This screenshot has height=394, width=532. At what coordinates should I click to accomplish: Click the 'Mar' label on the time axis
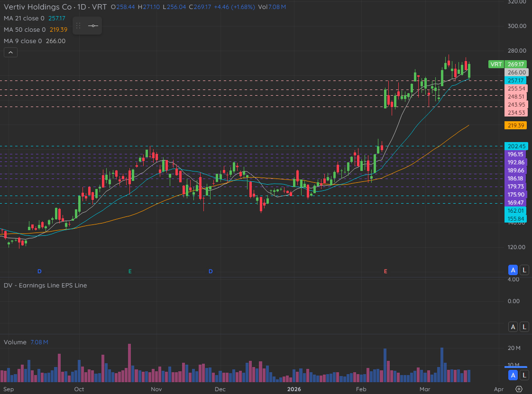pos(425,389)
